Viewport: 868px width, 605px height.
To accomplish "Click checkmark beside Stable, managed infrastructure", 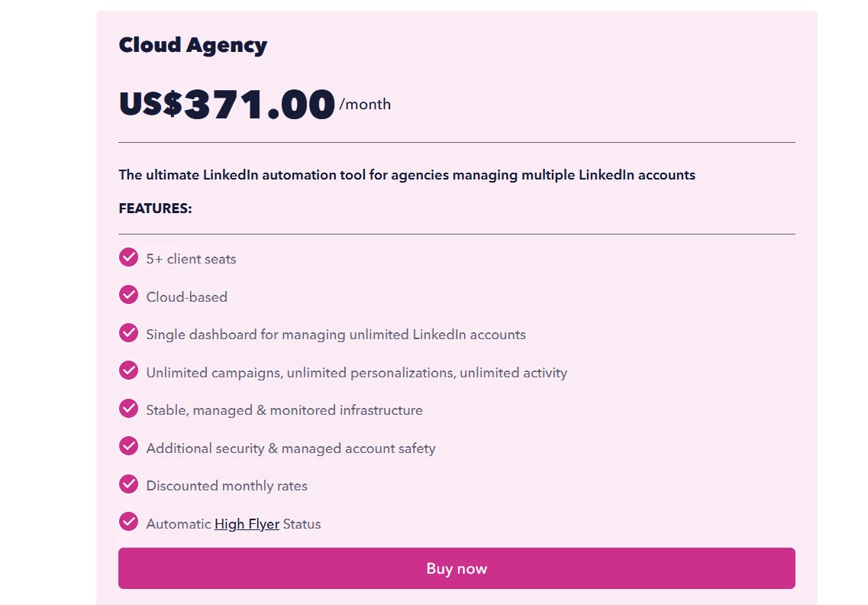I will 128,409.
